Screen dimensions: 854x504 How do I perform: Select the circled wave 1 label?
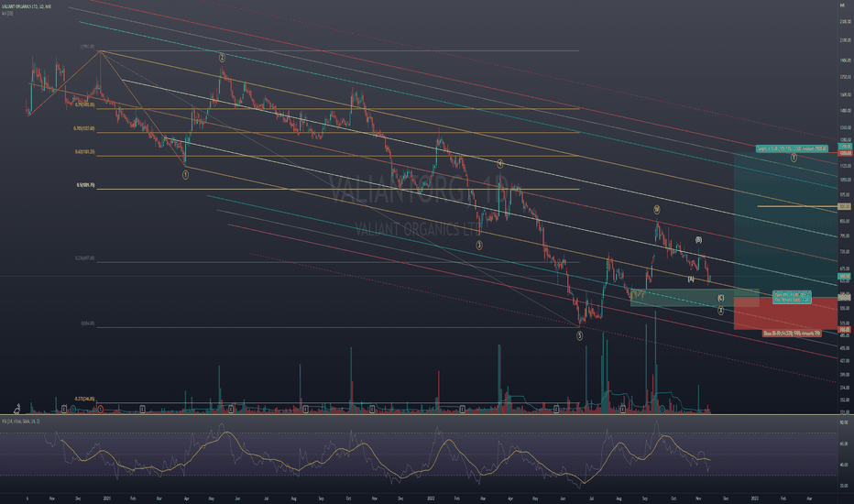pos(185,175)
